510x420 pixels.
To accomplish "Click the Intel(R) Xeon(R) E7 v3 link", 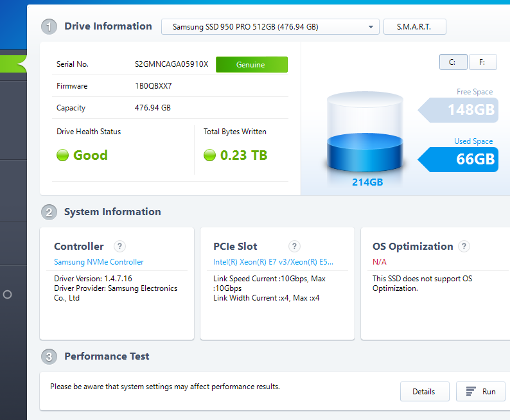I will (273, 262).
